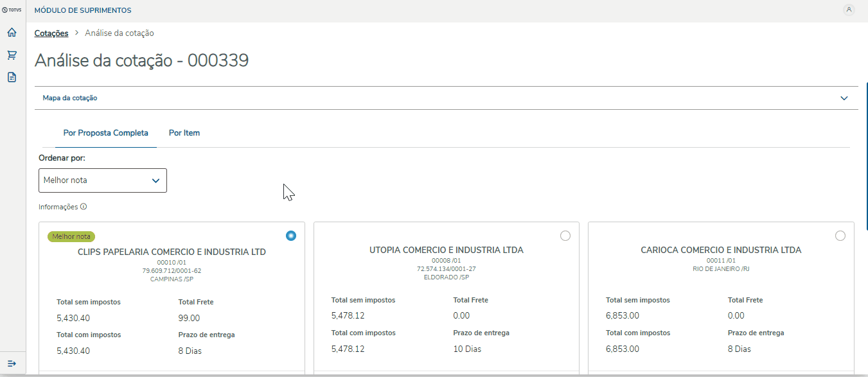Click the Informações info icon
The image size is (868, 377).
click(84, 207)
